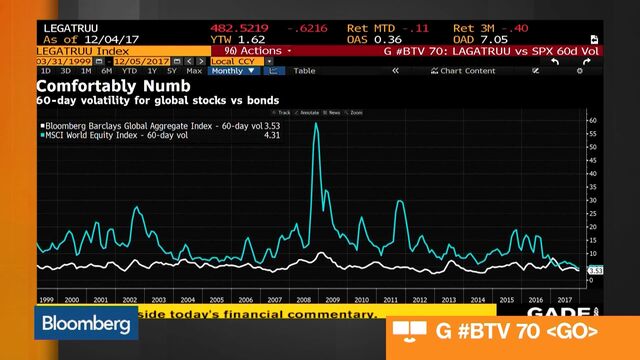This screenshot has height=360, width=640.
Task: Switch to Table view
Action: click(x=304, y=71)
